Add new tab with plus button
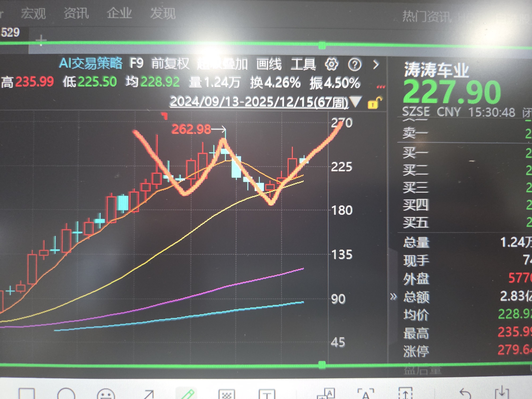This screenshot has width=532, height=399. (x=41, y=40)
